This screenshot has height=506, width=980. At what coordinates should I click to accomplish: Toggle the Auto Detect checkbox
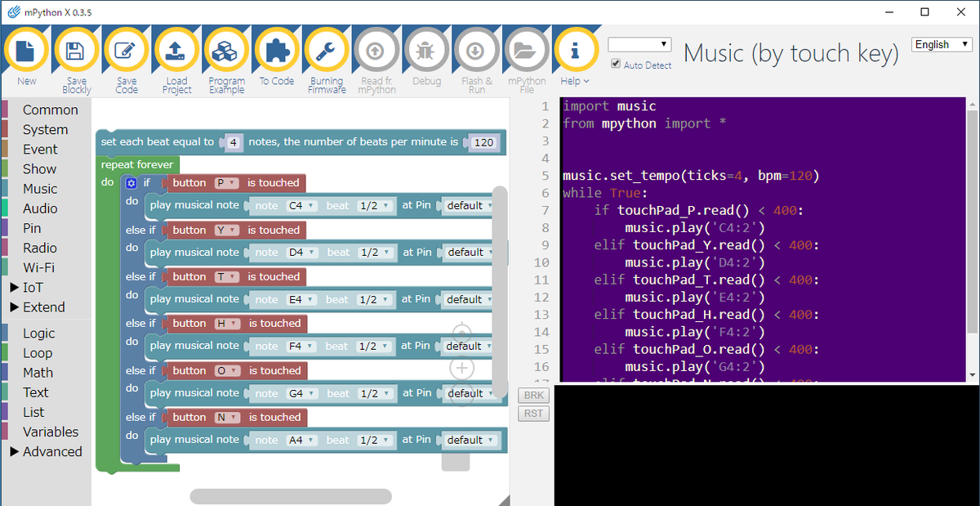click(616, 65)
